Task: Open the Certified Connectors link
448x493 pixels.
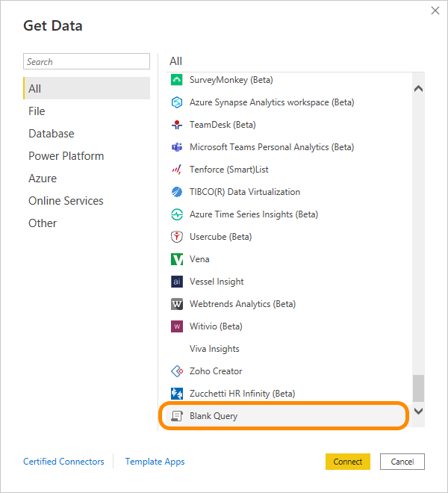Action: [63, 462]
